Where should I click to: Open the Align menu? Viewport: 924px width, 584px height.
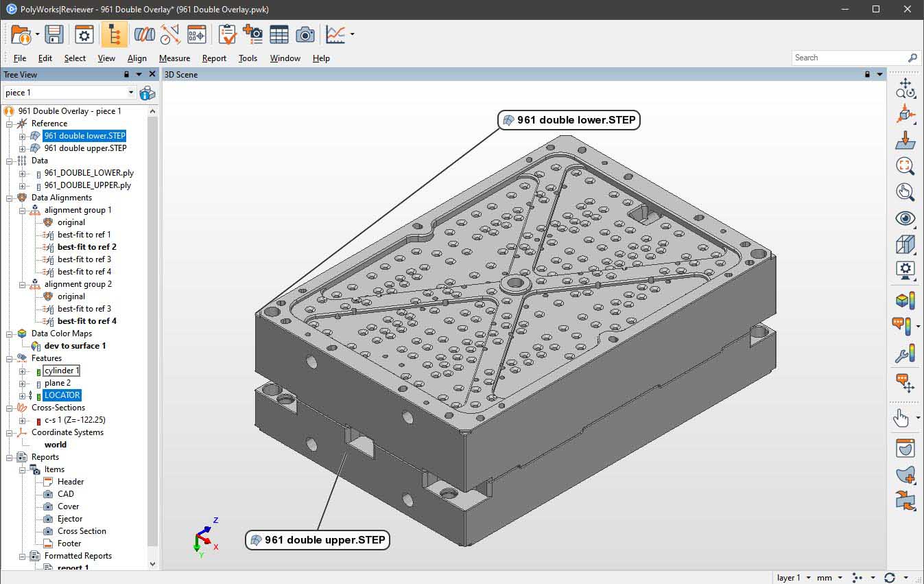[137, 58]
